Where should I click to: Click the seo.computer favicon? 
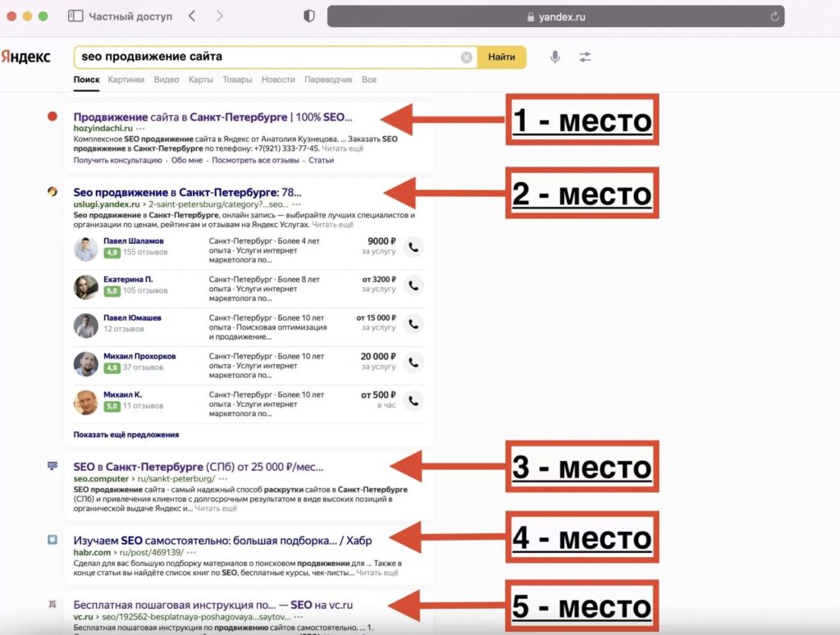pyautogui.click(x=52, y=466)
